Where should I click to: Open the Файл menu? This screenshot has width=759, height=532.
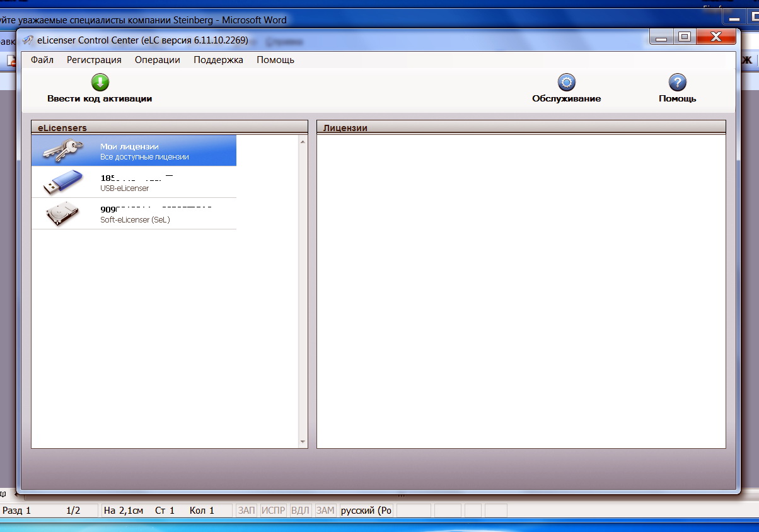[x=42, y=60]
